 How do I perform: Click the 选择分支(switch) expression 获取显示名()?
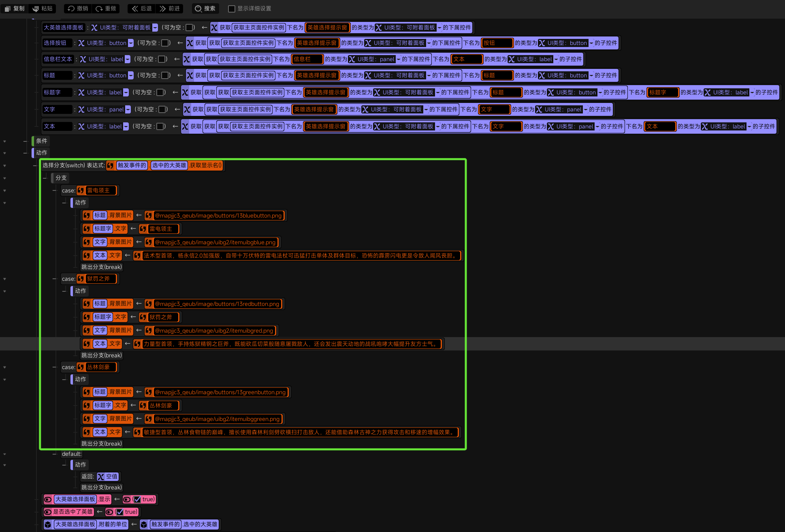tap(205, 165)
